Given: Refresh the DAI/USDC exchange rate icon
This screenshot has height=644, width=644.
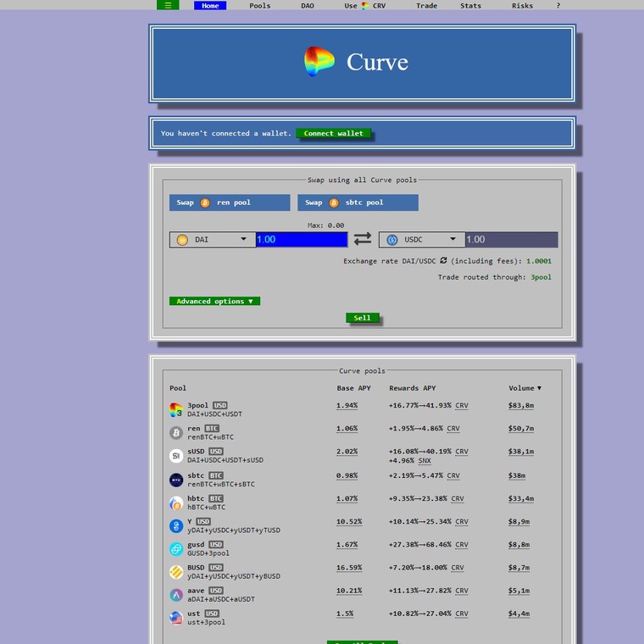Looking at the screenshot, I should tap(443, 261).
